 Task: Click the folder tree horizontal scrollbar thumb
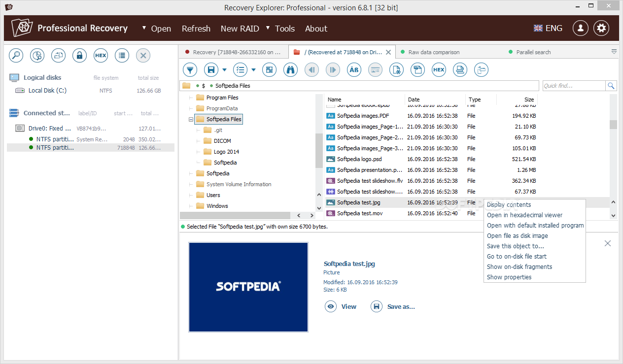(x=236, y=216)
